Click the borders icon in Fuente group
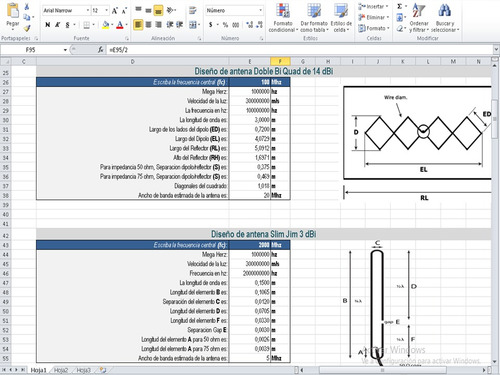 [x=86, y=25]
